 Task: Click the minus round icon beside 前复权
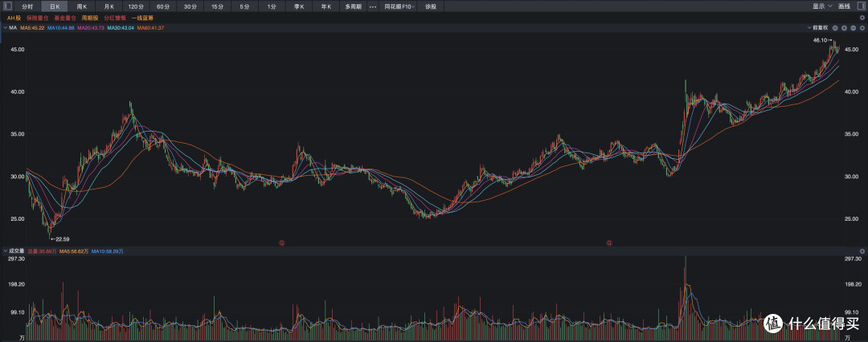point(853,27)
